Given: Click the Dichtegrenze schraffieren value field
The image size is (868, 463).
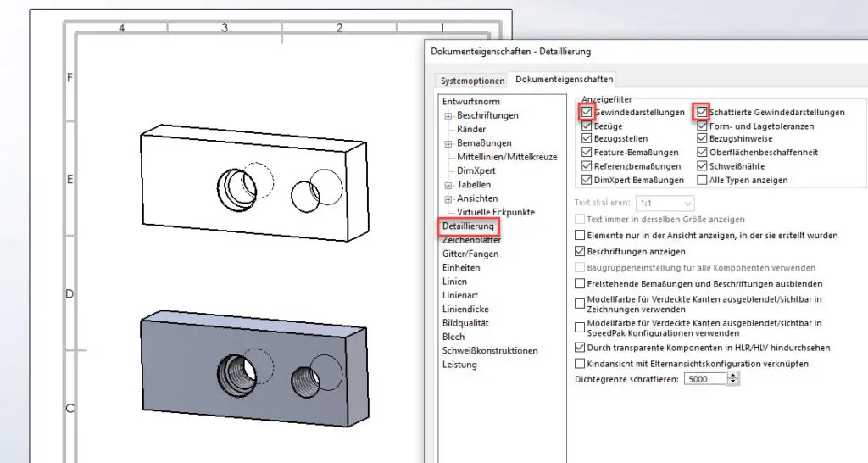Looking at the screenshot, I should (x=704, y=379).
